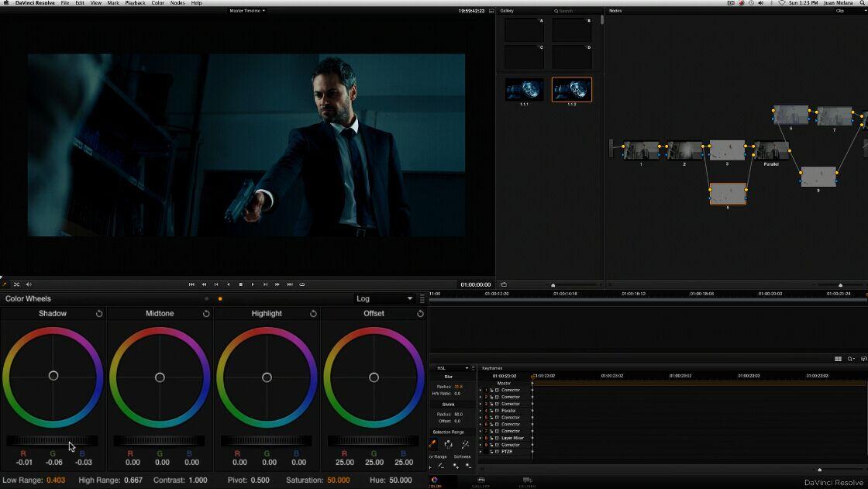Screen dimensions: 868x489
Task: Click the fast reverse transport button
Action: click(x=204, y=284)
